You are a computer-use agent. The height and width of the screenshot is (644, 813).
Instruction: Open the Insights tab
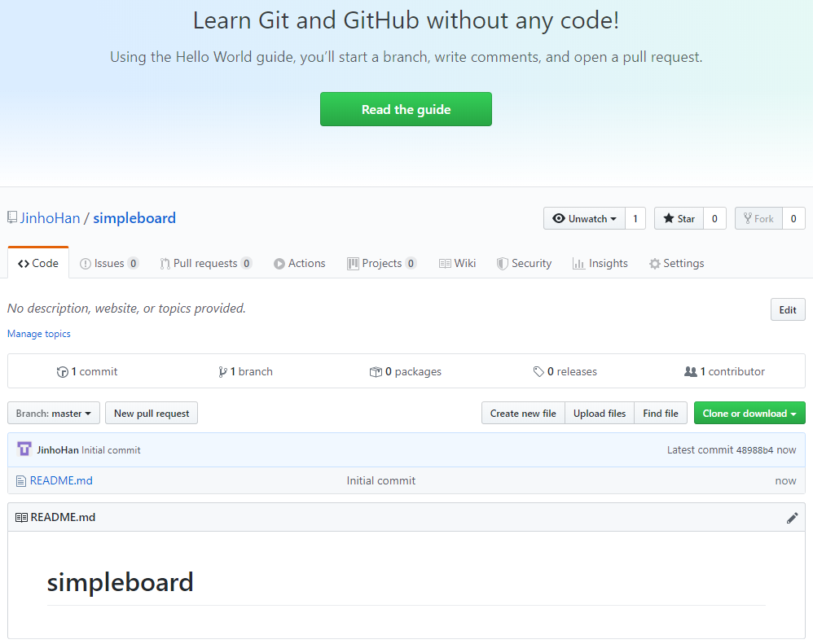click(x=600, y=263)
